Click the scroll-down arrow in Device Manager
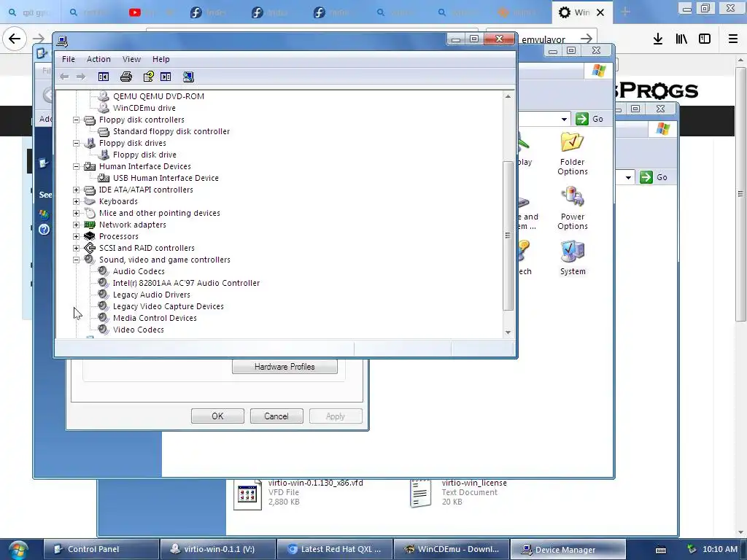Viewport: 747px width, 560px height. 508,332
